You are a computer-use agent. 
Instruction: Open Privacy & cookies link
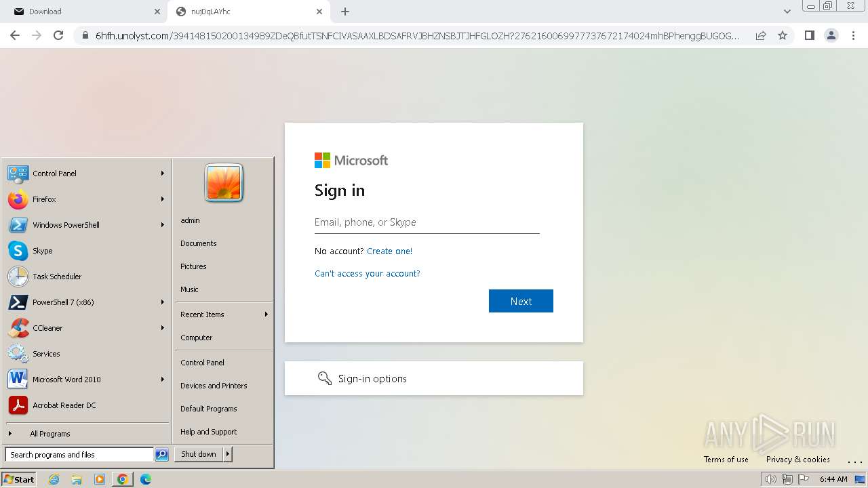point(798,460)
